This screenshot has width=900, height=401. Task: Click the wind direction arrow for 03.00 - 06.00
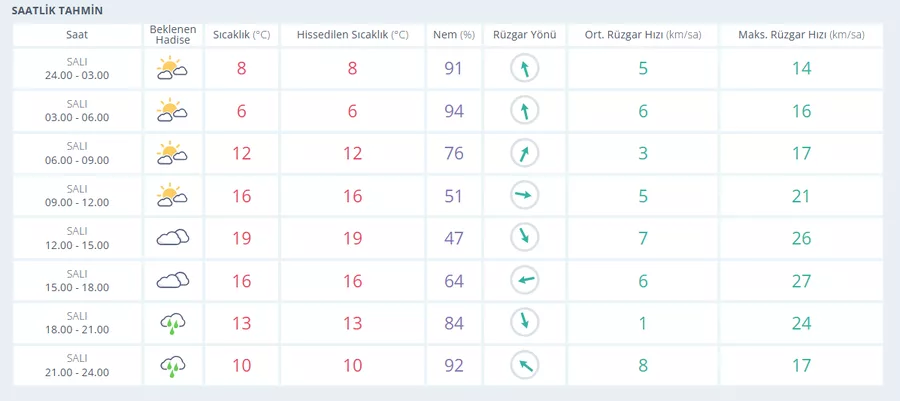[525, 111]
